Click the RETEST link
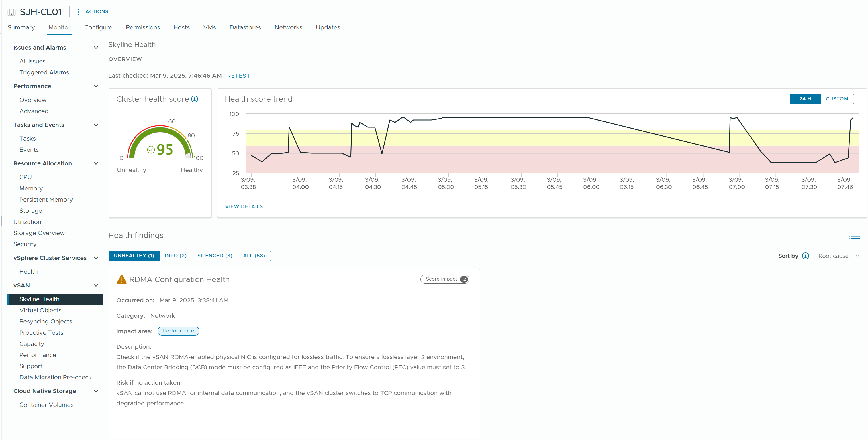Image resolution: width=868 pixels, height=440 pixels. tap(238, 76)
